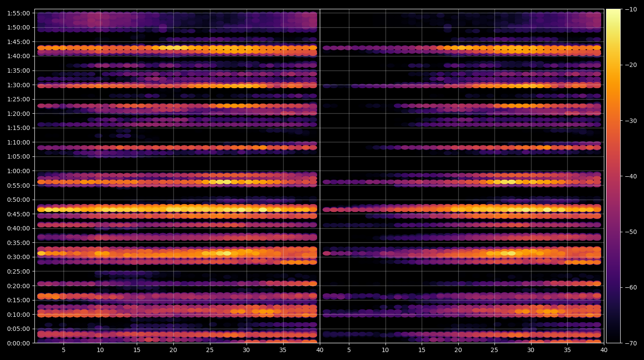The image size is (644, 360).
Task: Click the 0:05:00 y-axis tick label
Action: tap(19, 329)
